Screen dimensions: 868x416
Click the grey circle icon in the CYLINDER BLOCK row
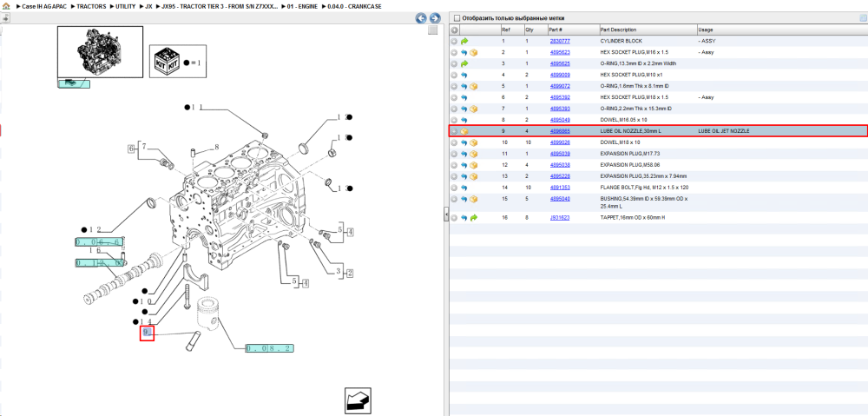(454, 41)
